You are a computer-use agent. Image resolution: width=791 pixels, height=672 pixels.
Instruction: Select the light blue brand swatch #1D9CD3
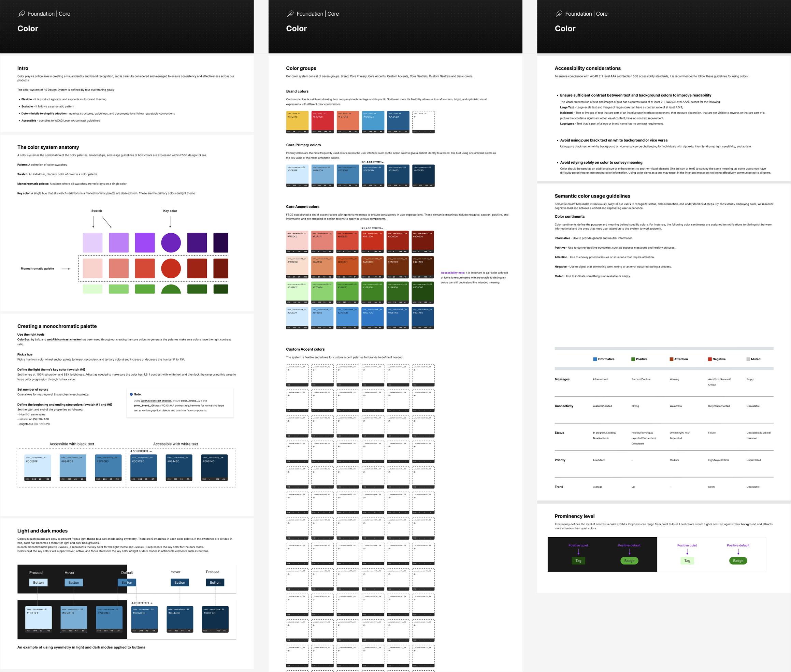(x=373, y=122)
